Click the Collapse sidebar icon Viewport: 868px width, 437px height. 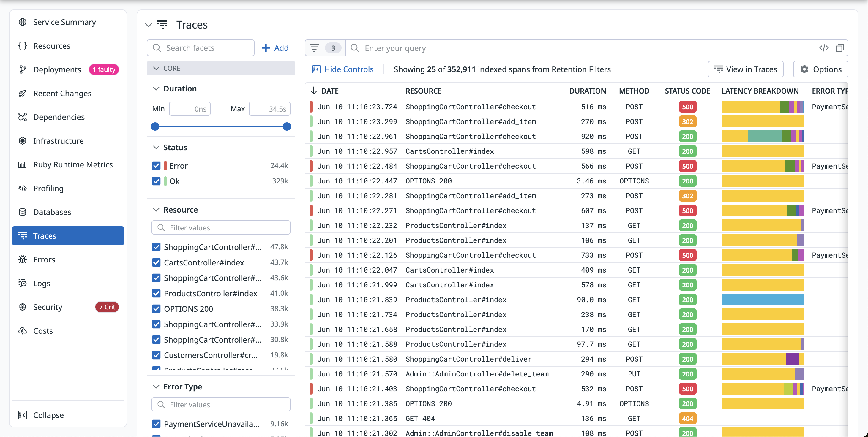[x=23, y=415]
